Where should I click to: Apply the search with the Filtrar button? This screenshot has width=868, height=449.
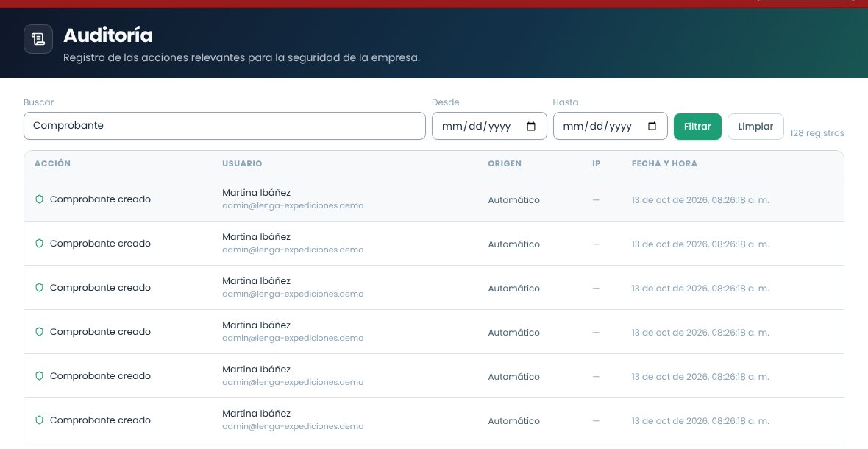[697, 127]
